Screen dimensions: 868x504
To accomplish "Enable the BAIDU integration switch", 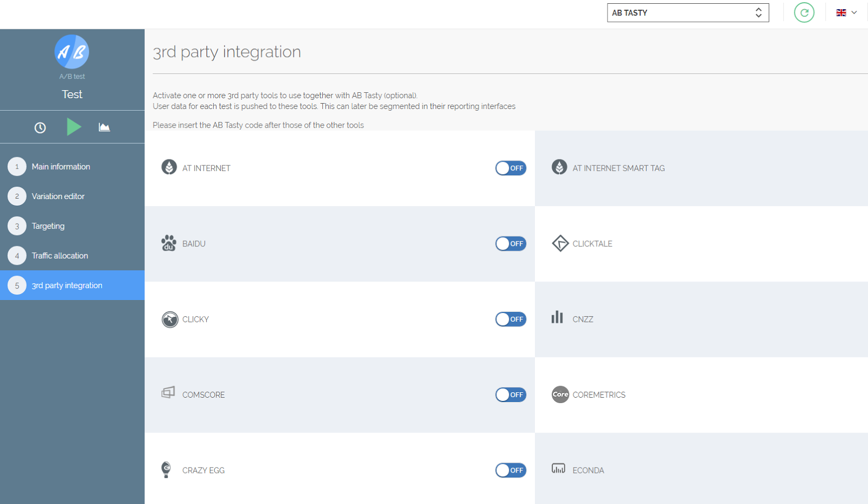I will [x=510, y=244].
